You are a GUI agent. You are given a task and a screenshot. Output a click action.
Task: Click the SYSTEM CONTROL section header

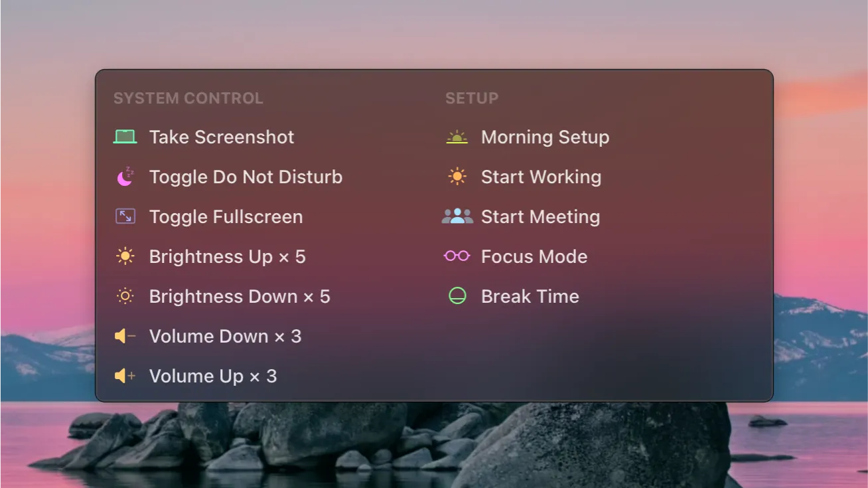(x=188, y=98)
